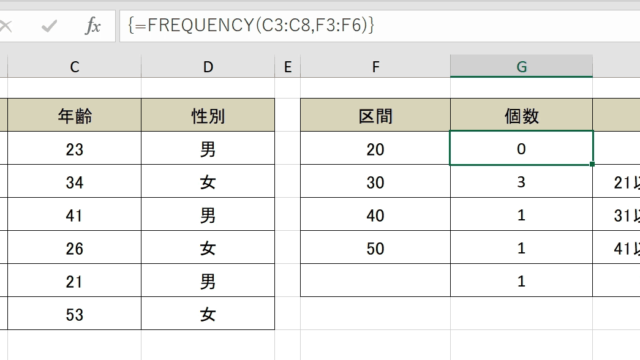Screen dimensions: 640x360
Task: Select the cell with age 34
Action: click(74, 182)
